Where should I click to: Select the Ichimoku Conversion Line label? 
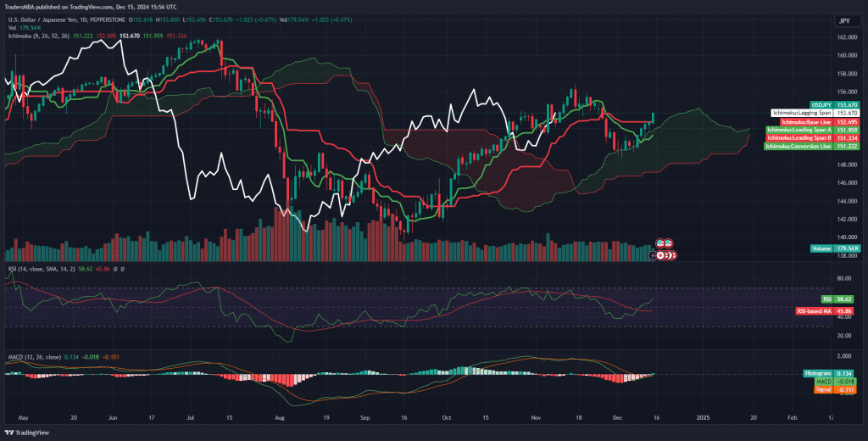pos(798,146)
